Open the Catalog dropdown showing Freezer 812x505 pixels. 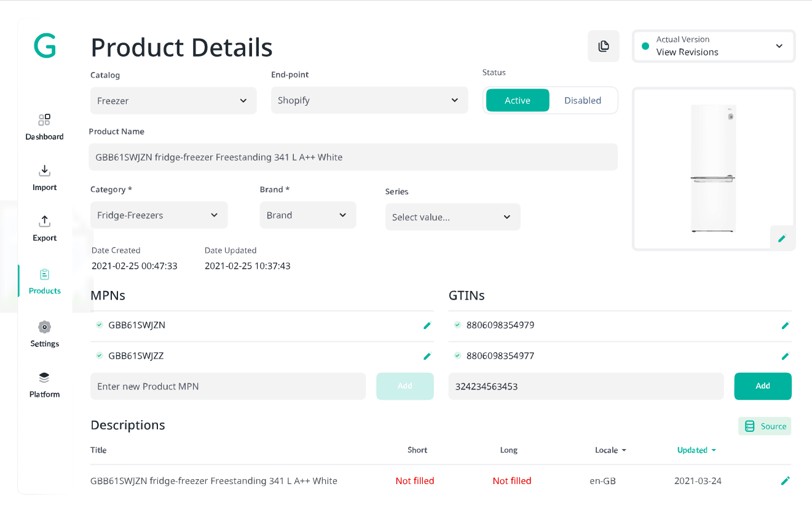coord(173,100)
